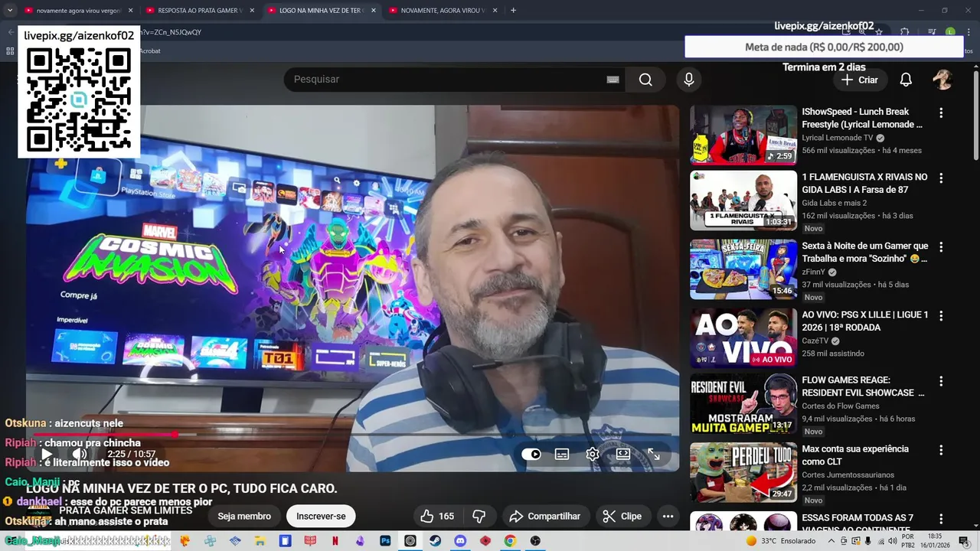Like the video with 165 likes
Viewport: 980px width, 551px height.
437,517
